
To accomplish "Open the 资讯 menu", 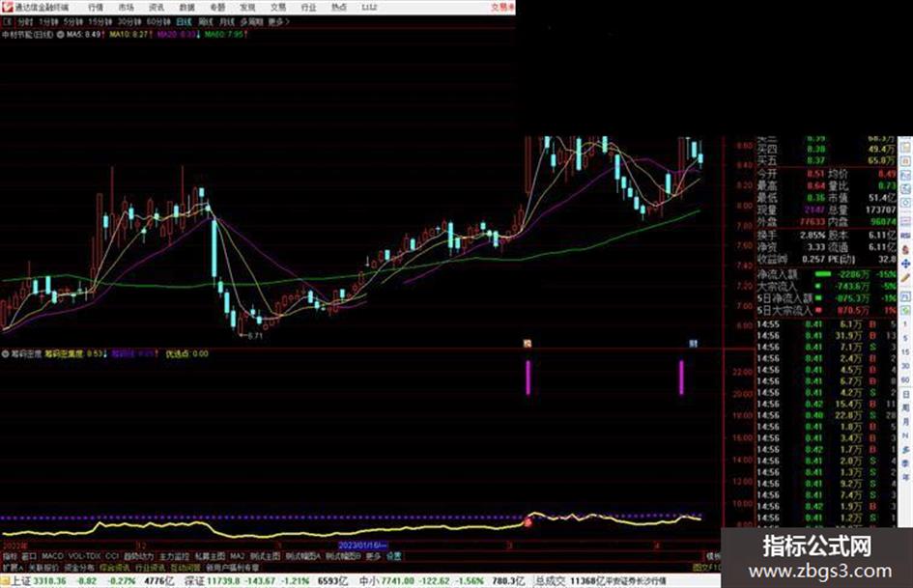I will 157,8.
